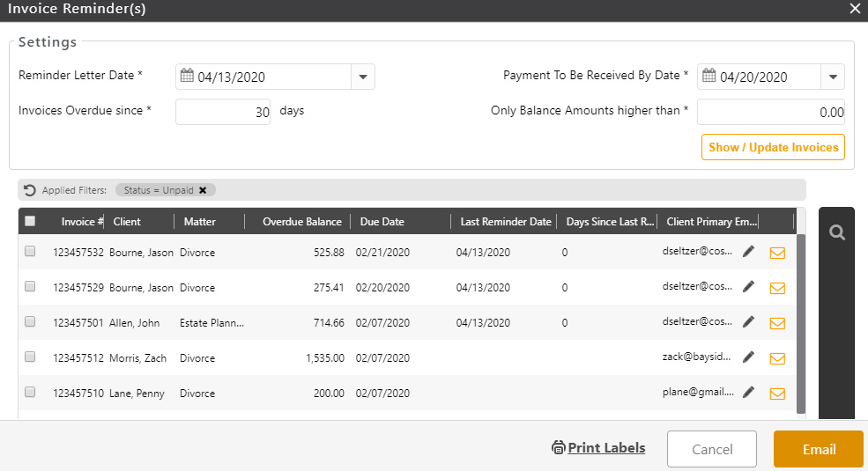
Task: Expand Payment To Be Received By Date picker
Action: 833,77
